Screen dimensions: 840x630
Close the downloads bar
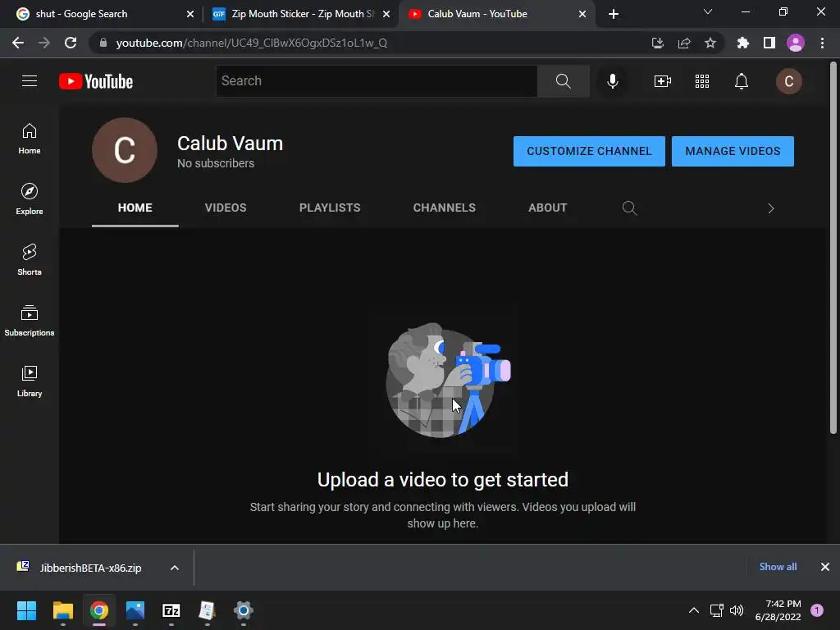click(825, 567)
